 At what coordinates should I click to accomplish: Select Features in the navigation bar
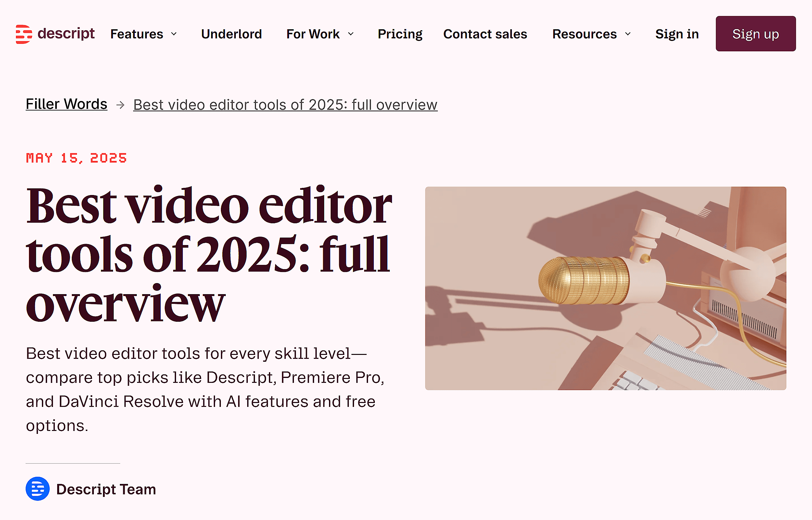(137, 34)
